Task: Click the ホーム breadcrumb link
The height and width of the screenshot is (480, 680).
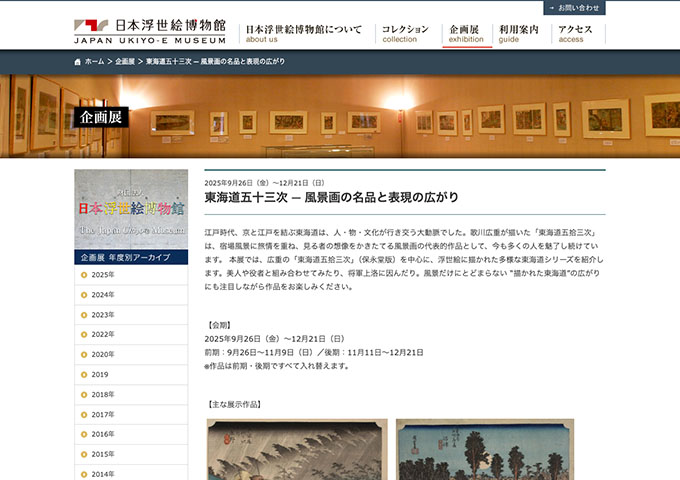Action: click(x=94, y=62)
